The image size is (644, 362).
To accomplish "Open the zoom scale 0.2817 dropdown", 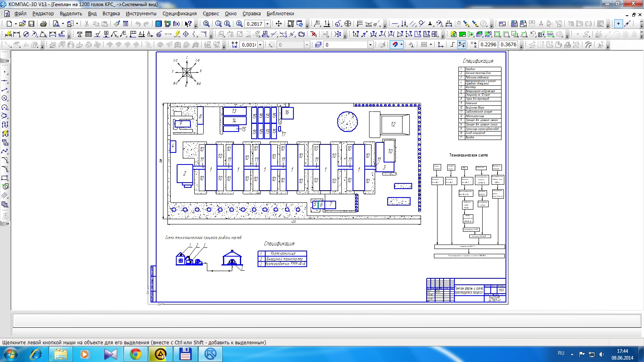I will click(267, 24).
